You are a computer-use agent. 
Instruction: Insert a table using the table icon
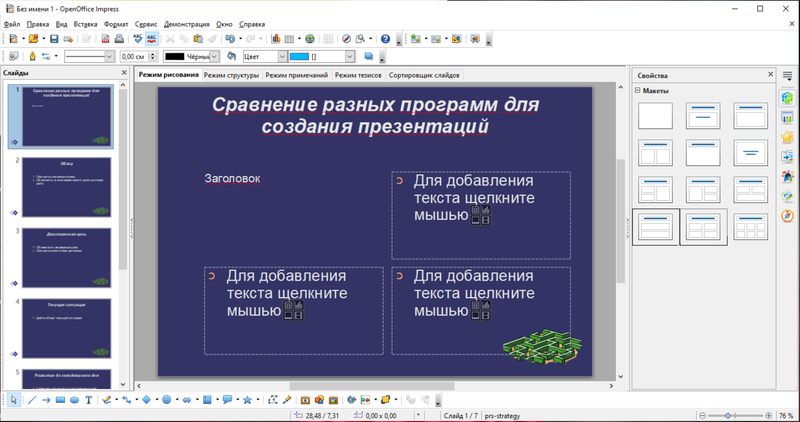289,39
